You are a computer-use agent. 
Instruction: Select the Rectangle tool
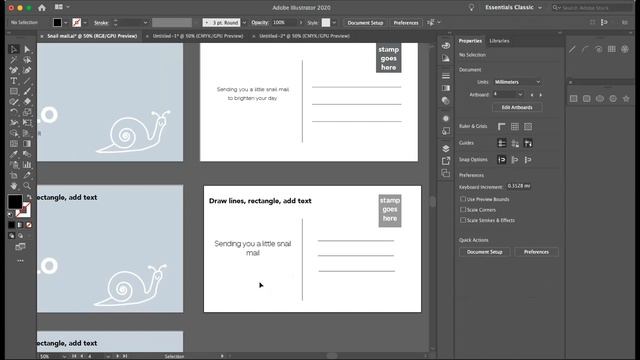click(13, 91)
